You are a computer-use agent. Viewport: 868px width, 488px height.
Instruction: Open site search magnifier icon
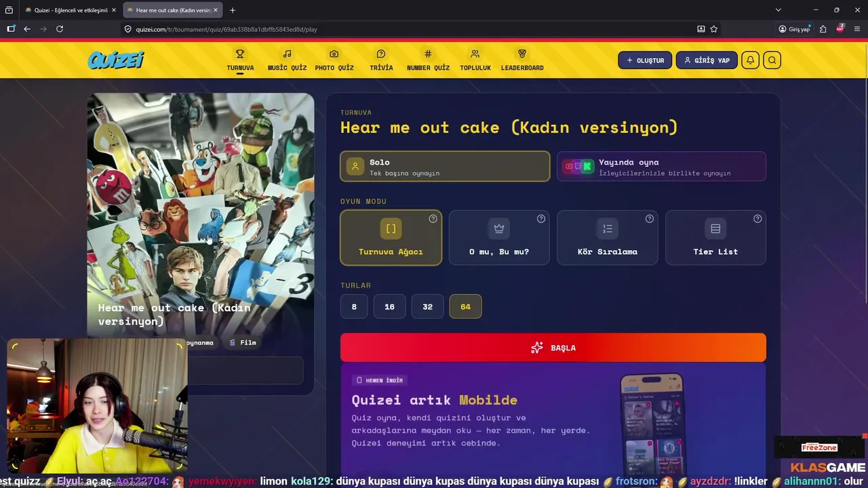click(772, 60)
